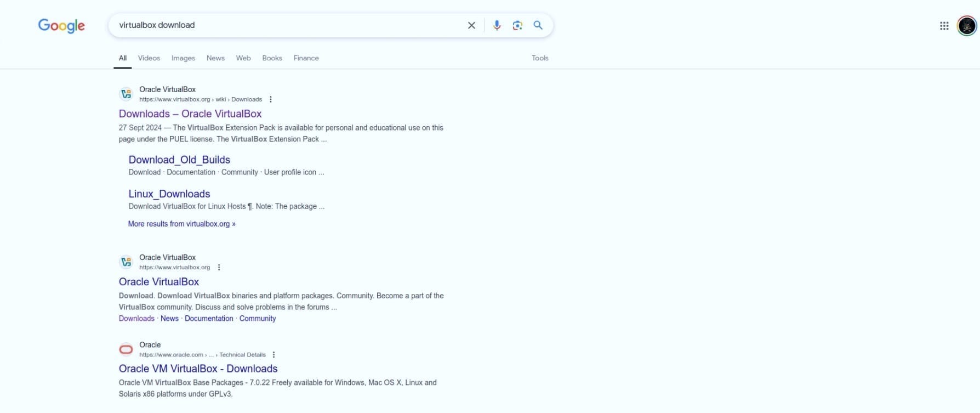Open the Google apps grid
This screenshot has width=980, height=413.
[944, 26]
